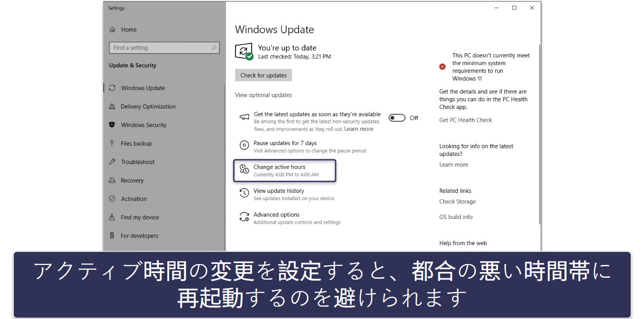Open OS build info link
This screenshot has height=319, width=644.
click(456, 217)
